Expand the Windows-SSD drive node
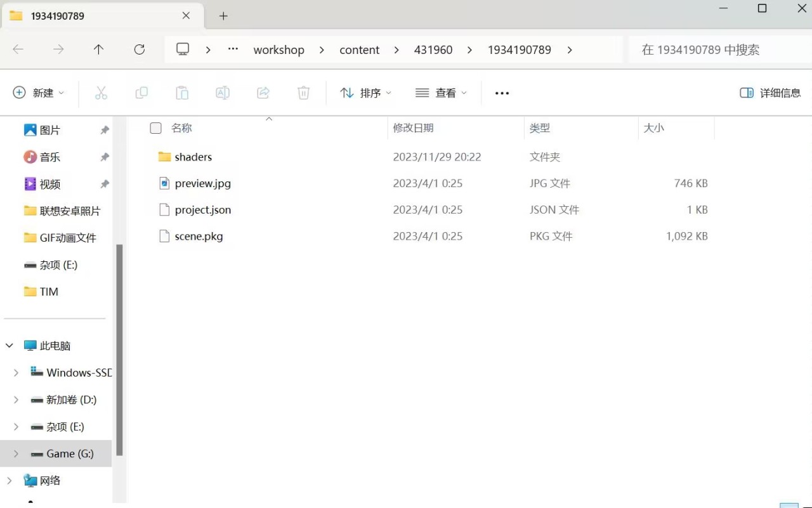This screenshot has height=508, width=812. point(16,373)
